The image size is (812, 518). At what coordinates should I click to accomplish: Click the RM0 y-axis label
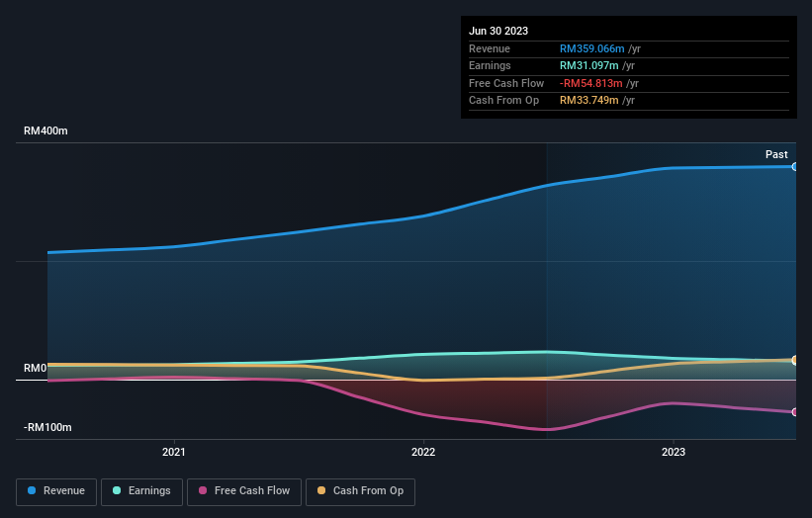[x=36, y=368]
